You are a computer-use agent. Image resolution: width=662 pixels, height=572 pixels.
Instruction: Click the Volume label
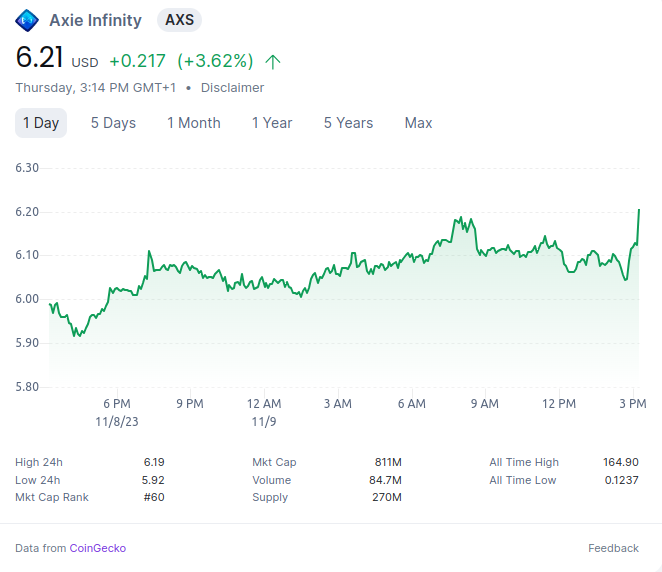tap(271, 480)
